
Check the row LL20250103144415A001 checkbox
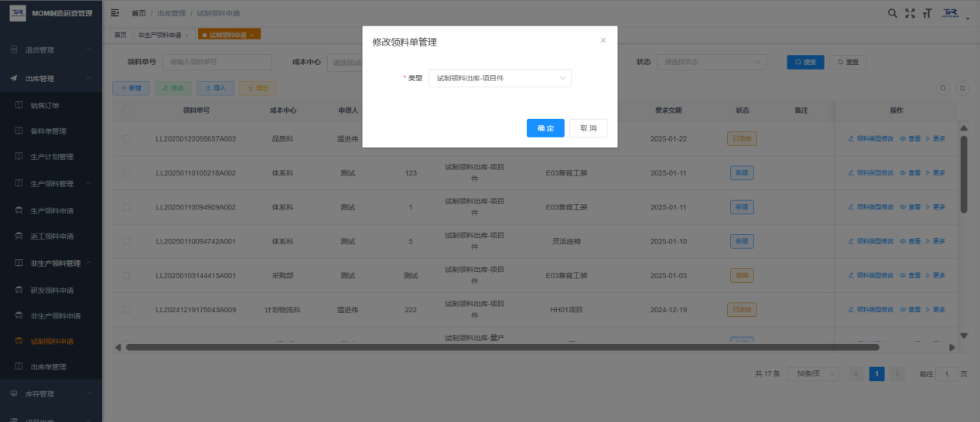coord(126,275)
